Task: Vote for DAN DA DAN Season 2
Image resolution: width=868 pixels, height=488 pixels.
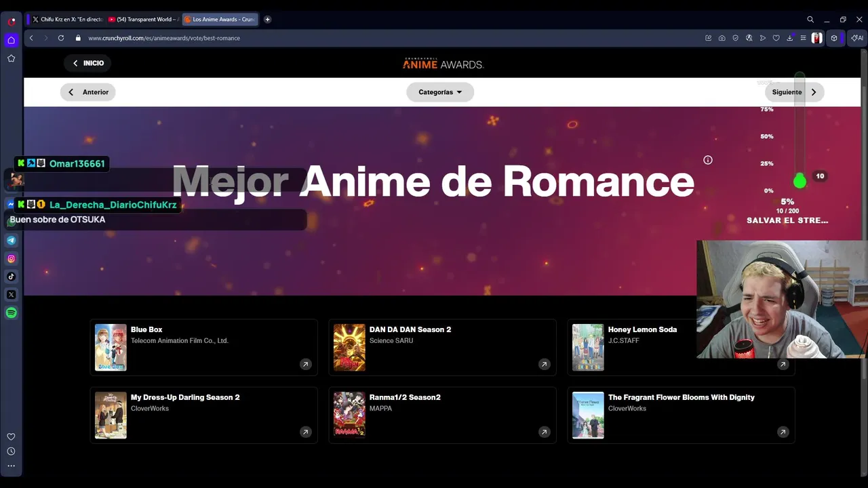Action: (442, 347)
